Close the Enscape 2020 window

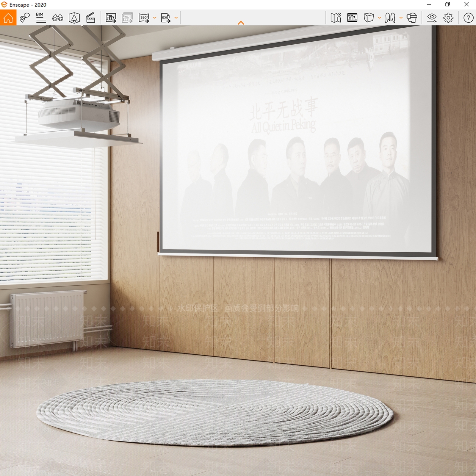click(x=466, y=4)
